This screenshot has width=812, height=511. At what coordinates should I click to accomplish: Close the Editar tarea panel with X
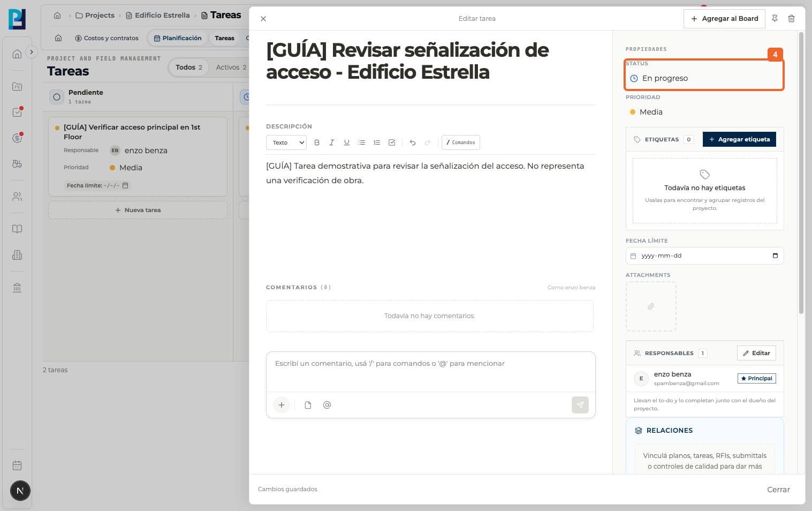263,19
